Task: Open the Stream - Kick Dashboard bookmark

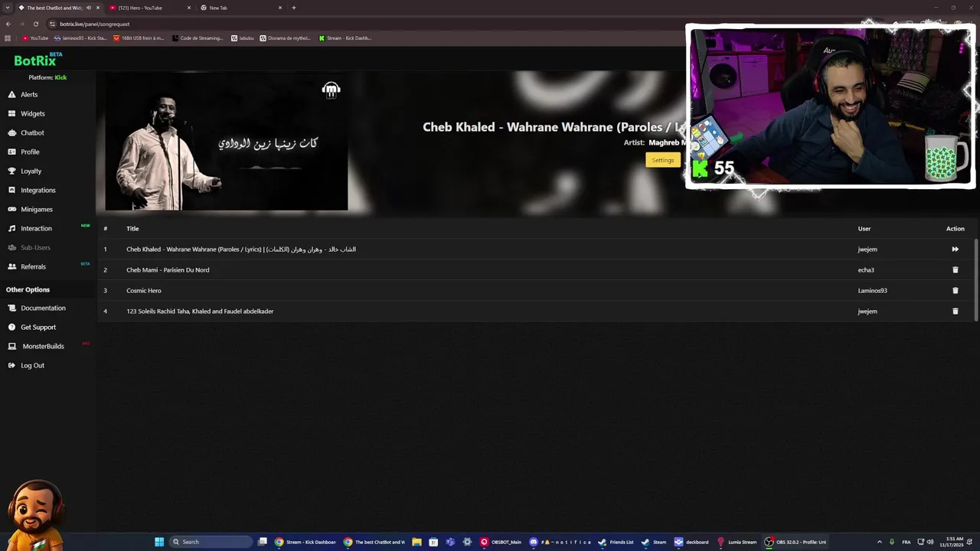Action: (345, 37)
